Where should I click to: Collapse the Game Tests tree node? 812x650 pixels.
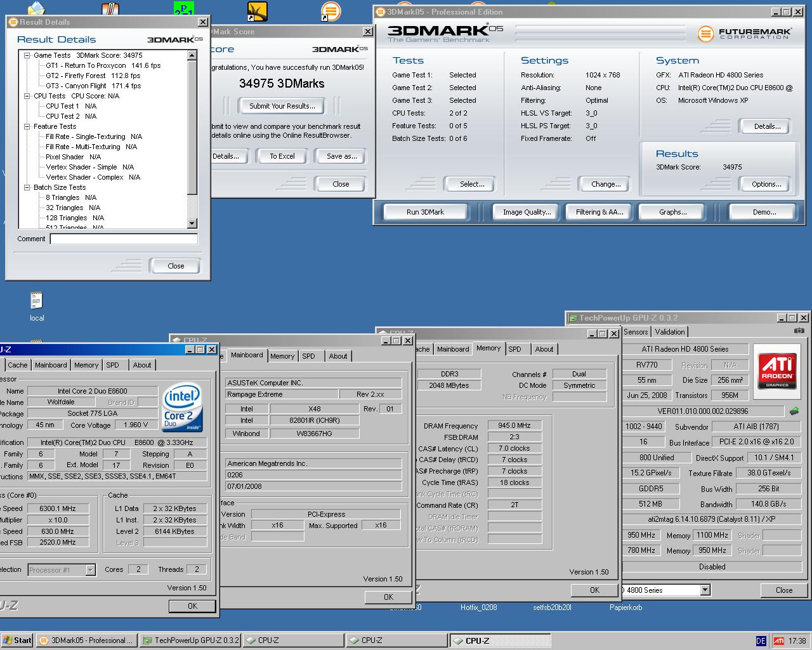(27, 55)
